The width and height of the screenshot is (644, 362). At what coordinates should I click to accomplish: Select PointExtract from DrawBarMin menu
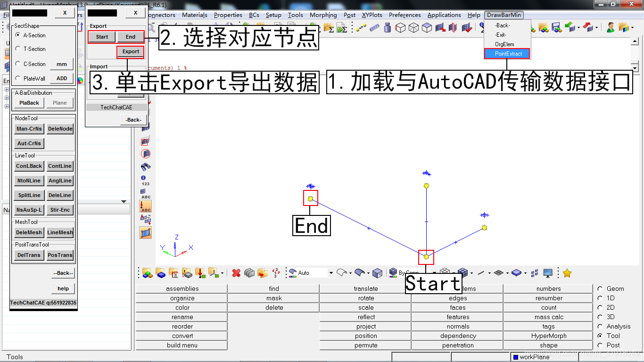[x=507, y=54]
